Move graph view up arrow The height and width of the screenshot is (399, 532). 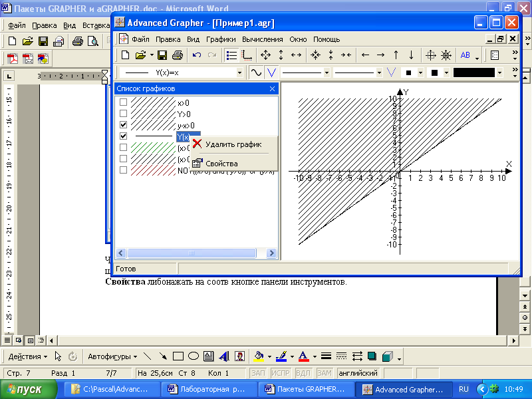[396, 55]
